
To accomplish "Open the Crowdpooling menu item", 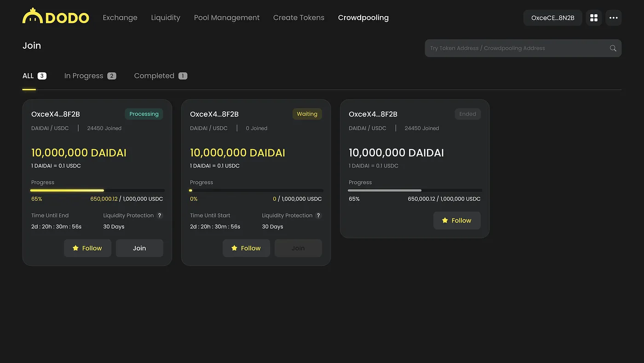I will 363,17.
